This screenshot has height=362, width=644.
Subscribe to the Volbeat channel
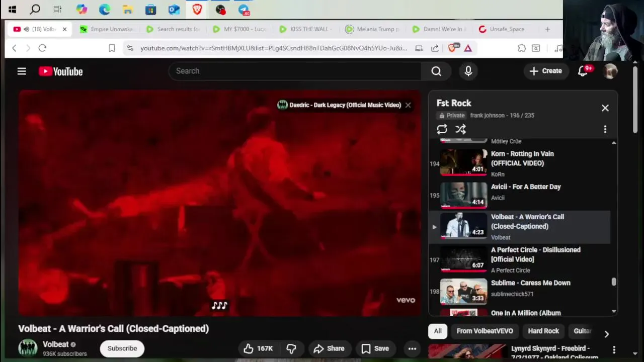(122, 348)
